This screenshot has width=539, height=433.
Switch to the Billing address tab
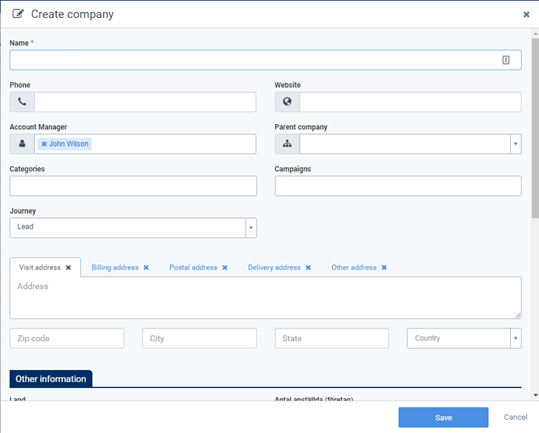tap(115, 267)
